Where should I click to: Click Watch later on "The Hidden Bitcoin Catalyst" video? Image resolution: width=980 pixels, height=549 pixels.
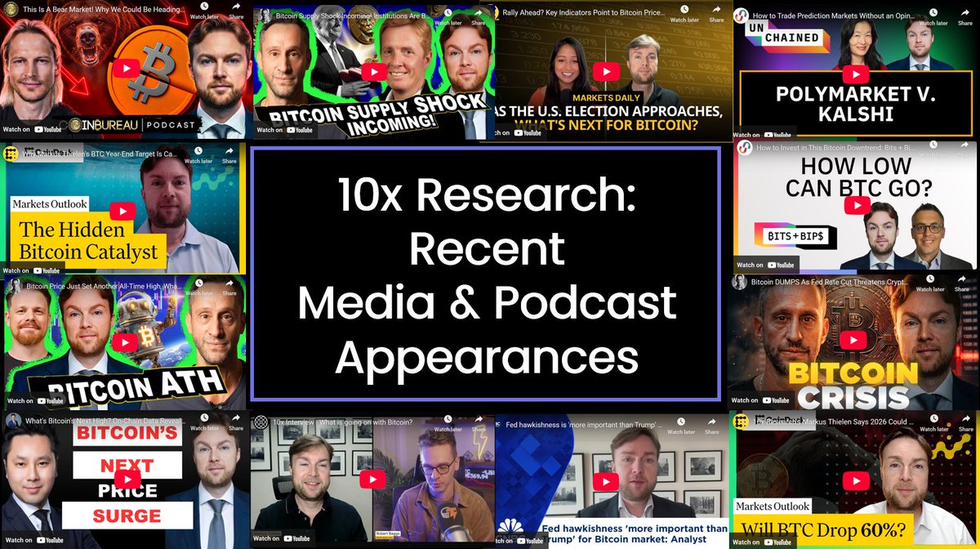click(199, 155)
